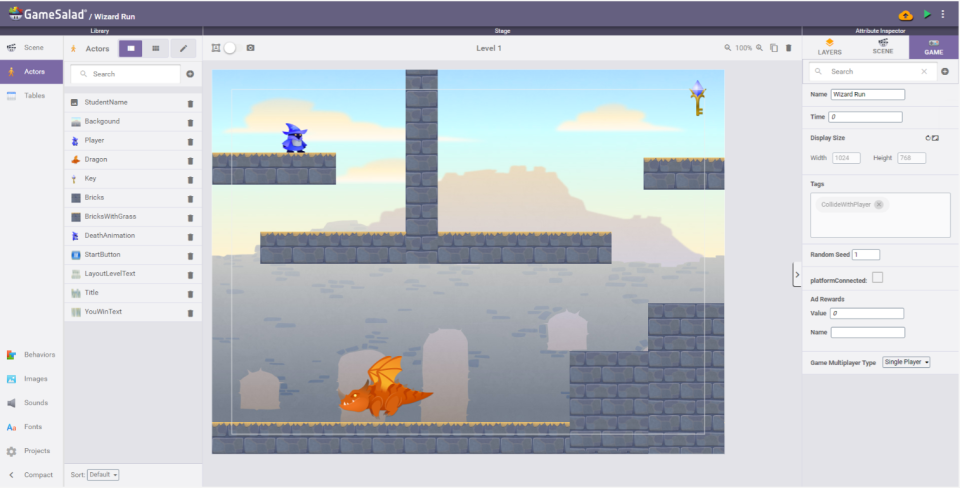Clear the inspector search with the X
The height and width of the screenshot is (488, 960).
pos(924,72)
